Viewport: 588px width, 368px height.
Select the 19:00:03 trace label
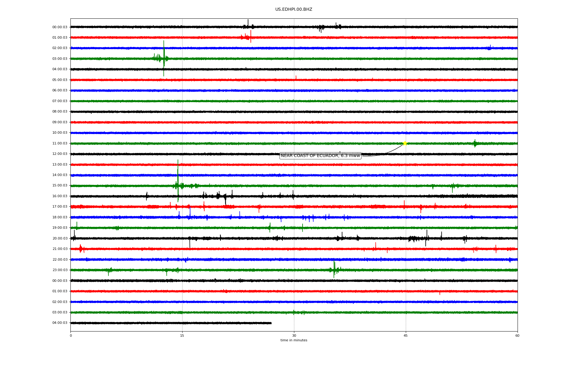(x=60, y=228)
